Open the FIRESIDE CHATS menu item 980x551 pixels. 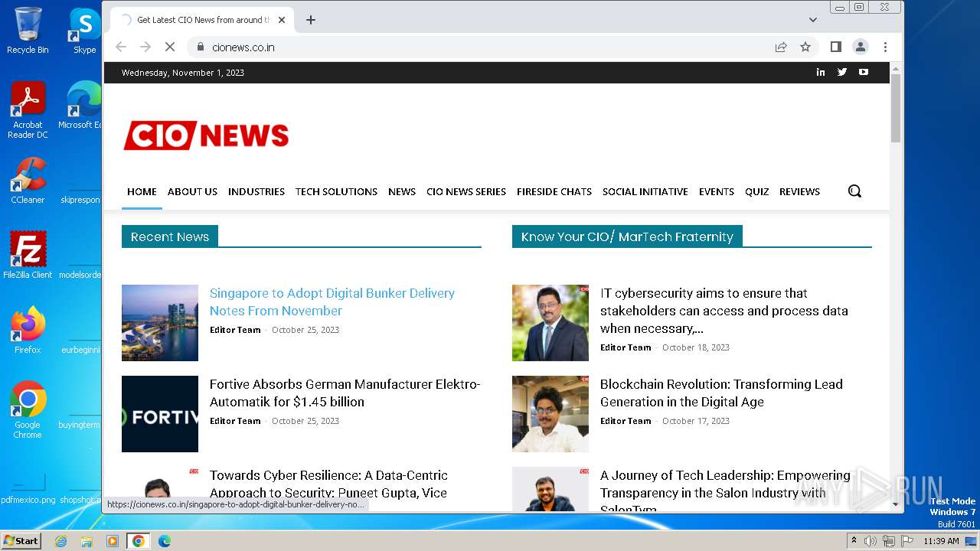click(554, 191)
